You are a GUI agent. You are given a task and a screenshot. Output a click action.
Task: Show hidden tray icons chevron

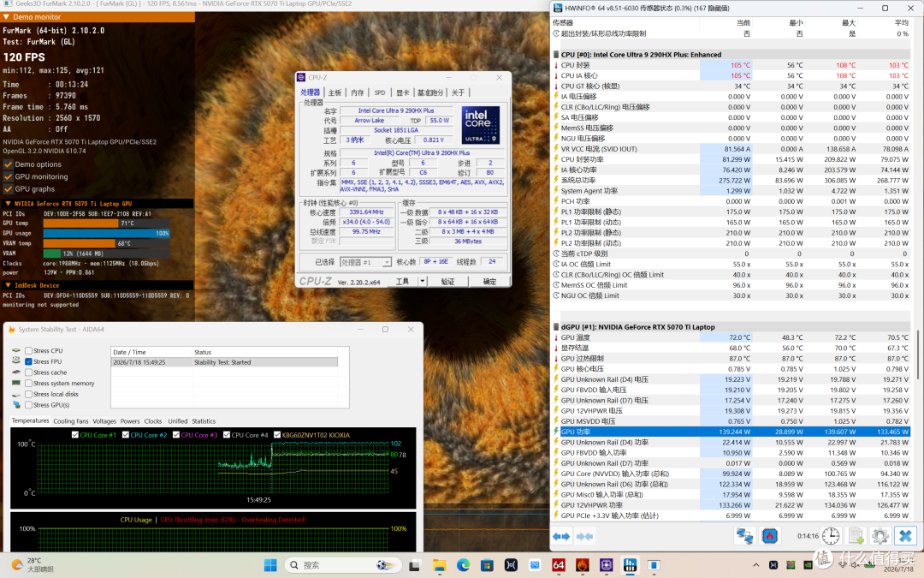pos(756,565)
